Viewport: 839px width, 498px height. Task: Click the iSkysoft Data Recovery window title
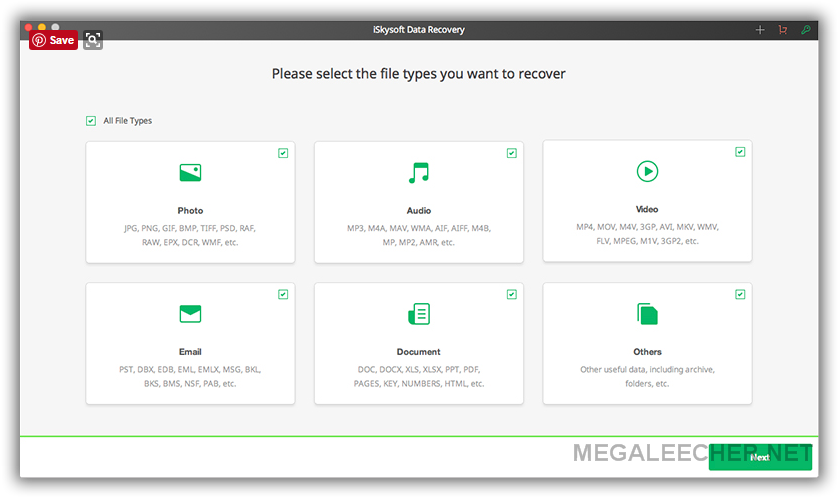coord(419,30)
